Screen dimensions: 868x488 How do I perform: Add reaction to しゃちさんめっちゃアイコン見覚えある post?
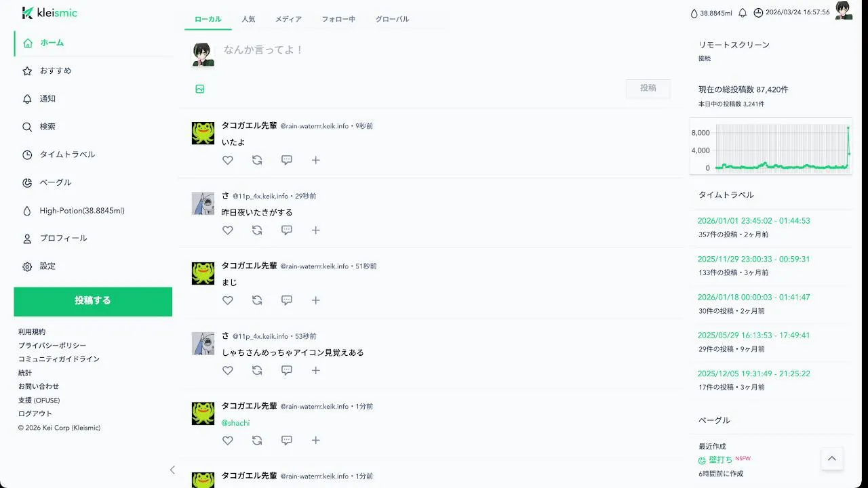(x=316, y=370)
